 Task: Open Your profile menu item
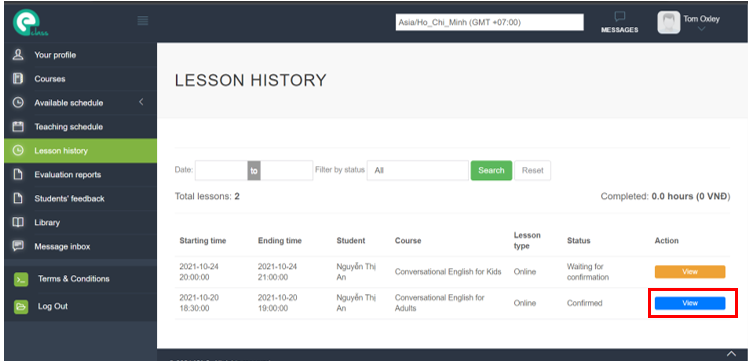point(80,55)
